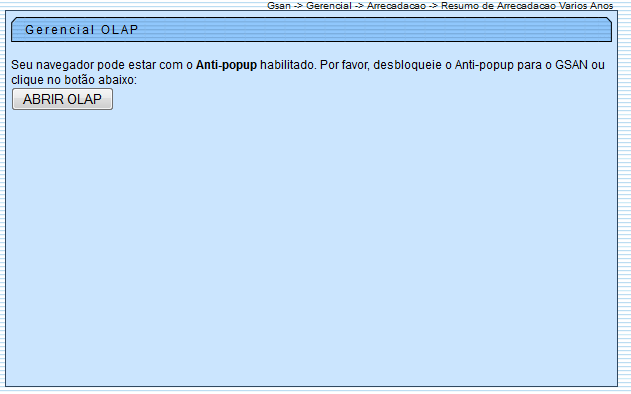Click the word GSAN in the message
The height and width of the screenshot is (394, 631).
tap(571, 65)
